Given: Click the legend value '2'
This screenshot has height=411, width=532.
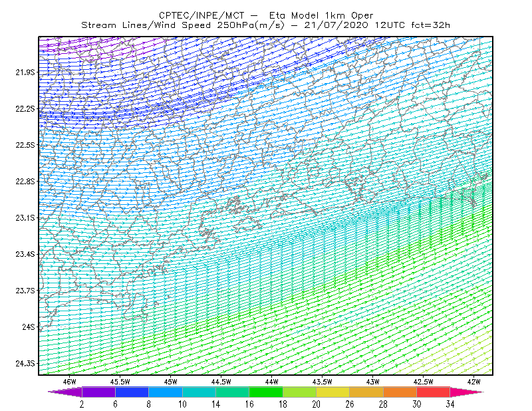Looking at the screenshot, I should tap(82, 404).
